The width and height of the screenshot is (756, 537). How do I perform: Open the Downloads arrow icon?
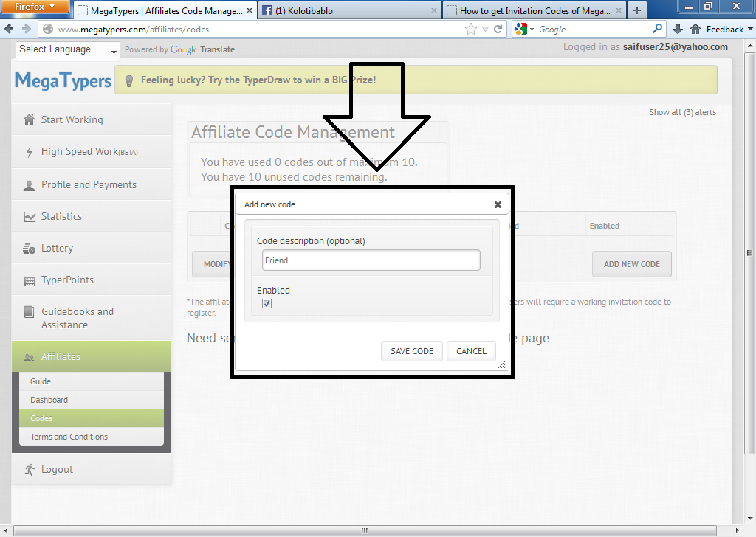pyautogui.click(x=678, y=30)
